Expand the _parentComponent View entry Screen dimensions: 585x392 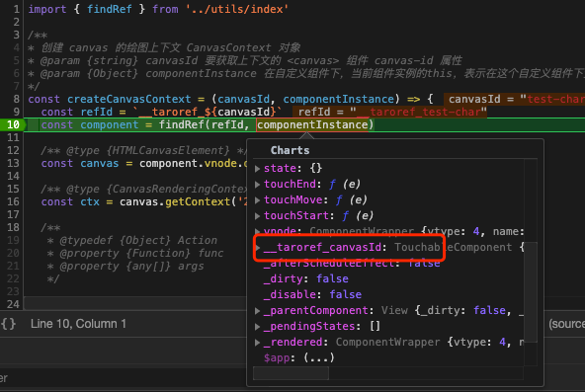(258, 310)
